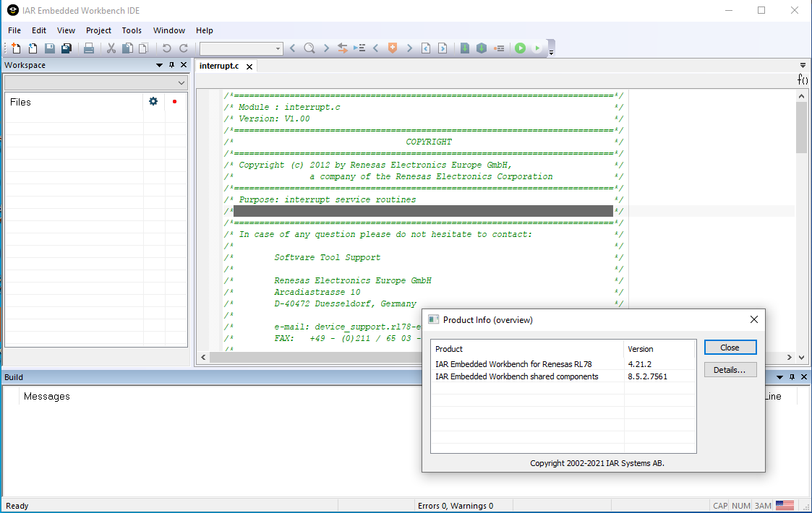The width and height of the screenshot is (812, 513).
Task: Click the Find magnifier icon
Action: click(x=309, y=48)
